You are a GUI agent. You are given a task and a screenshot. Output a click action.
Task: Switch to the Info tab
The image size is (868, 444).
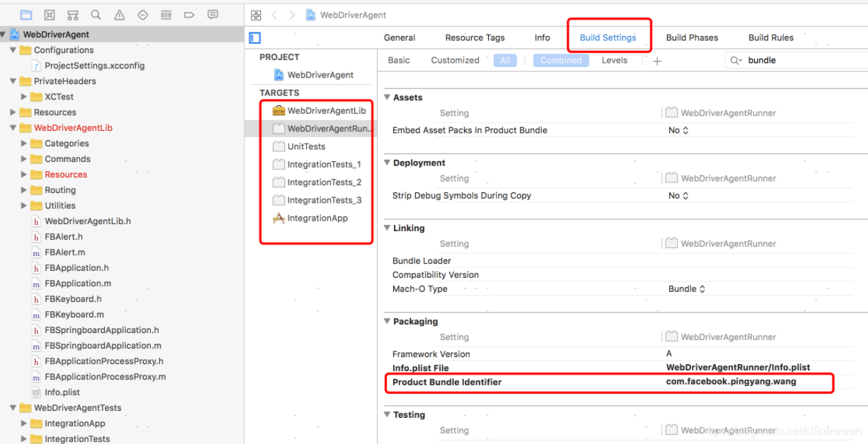[543, 38]
